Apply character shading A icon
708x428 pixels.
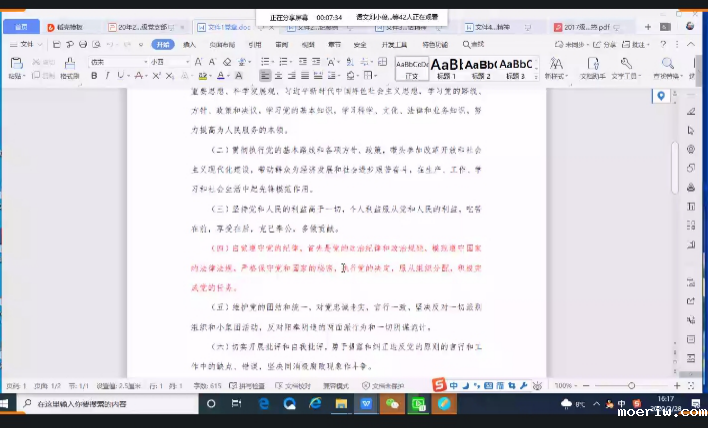coord(239,75)
